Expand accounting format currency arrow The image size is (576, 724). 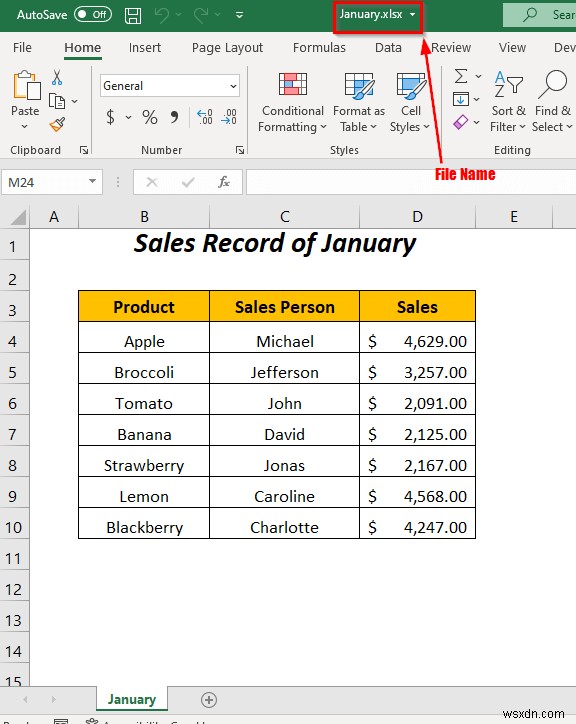[x=128, y=118]
